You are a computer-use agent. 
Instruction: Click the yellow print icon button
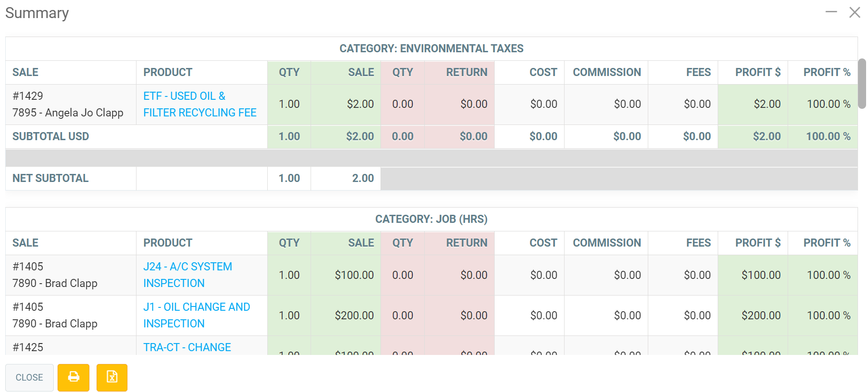(x=73, y=377)
